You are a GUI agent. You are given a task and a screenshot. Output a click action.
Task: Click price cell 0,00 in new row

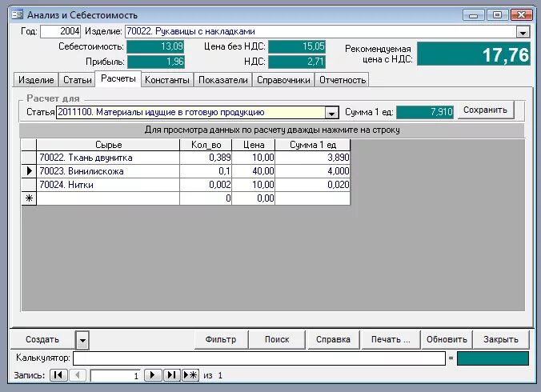(254, 198)
